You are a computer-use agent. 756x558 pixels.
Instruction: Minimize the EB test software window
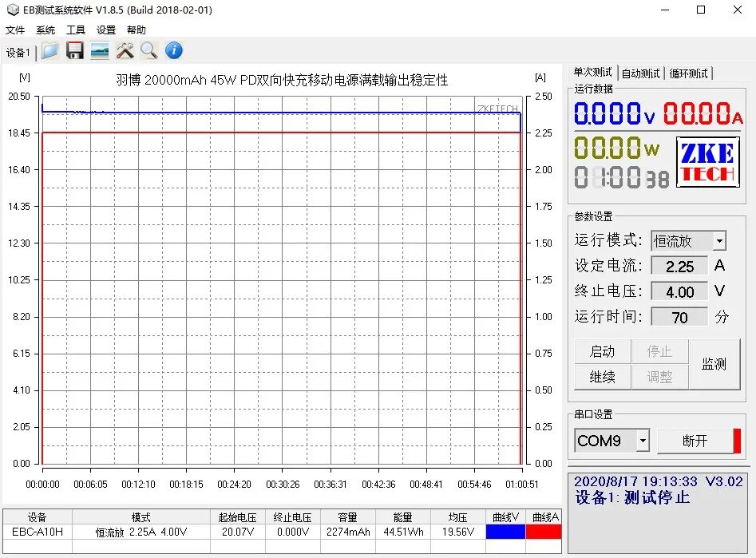pos(665,10)
